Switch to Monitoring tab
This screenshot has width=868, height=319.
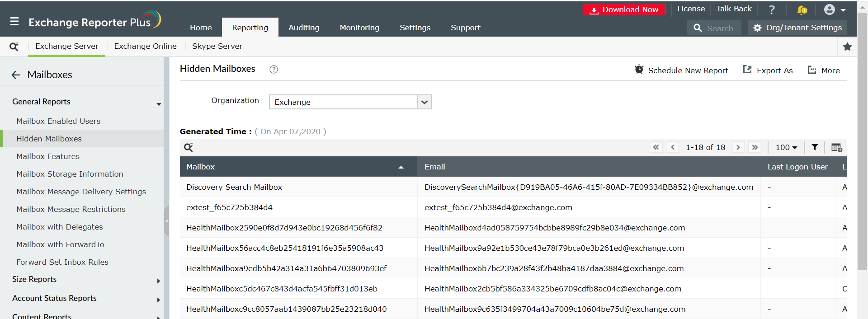pos(359,28)
